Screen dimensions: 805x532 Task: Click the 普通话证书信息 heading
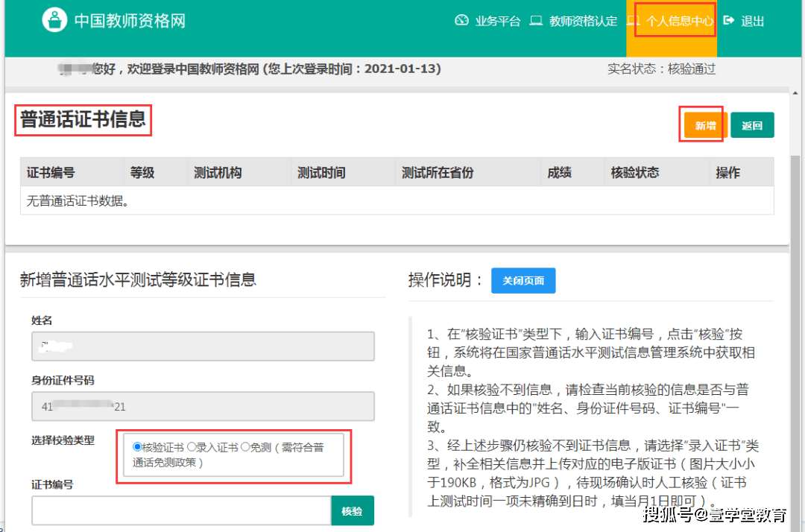pos(83,119)
